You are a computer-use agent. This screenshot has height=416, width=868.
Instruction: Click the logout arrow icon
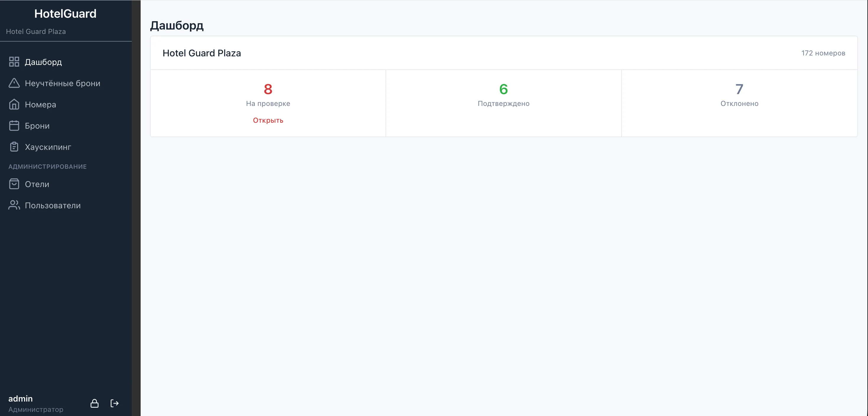[x=115, y=403]
